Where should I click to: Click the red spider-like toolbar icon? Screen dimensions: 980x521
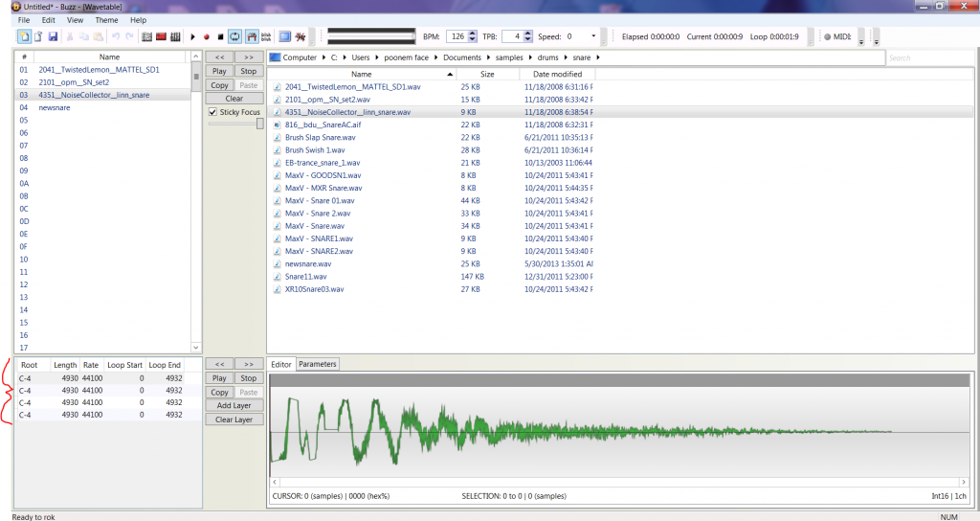click(300, 37)
